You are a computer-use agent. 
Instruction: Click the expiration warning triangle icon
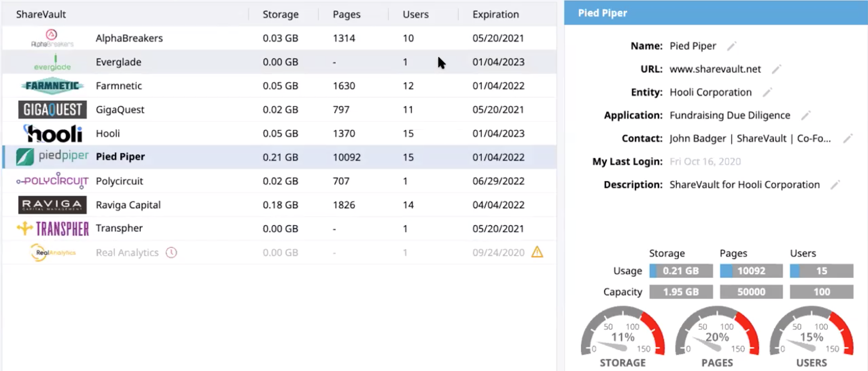click(x=537, y=252)
